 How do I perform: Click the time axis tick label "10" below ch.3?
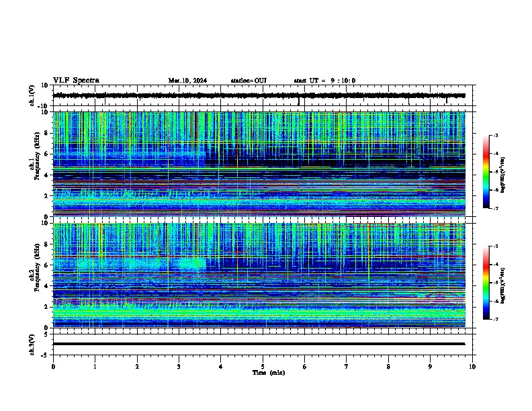click(x=472, y=367)
